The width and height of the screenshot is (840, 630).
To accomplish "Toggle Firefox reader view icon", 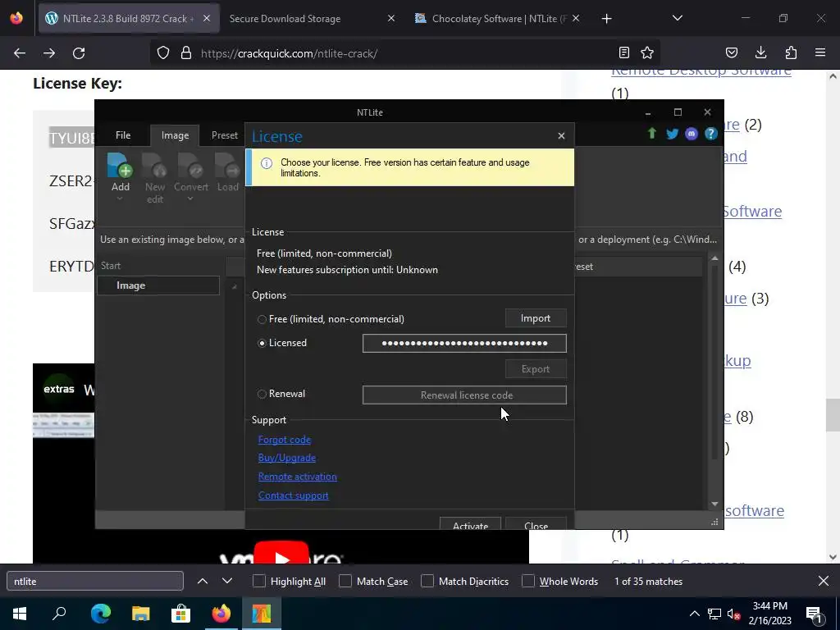I will [x=624, y=52].
